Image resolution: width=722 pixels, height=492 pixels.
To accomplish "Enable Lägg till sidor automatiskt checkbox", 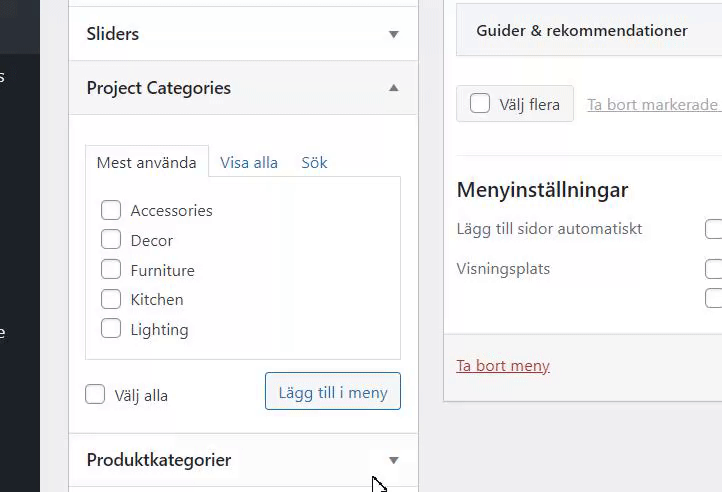I will point(713,230).
